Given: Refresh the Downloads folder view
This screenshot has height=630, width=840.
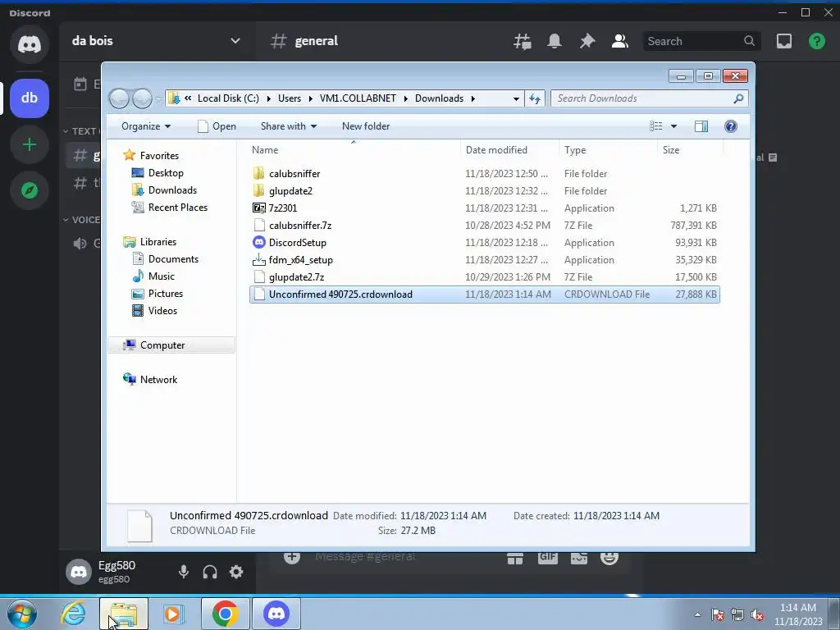Looking at the screenshot, I should tap(535, 98).
